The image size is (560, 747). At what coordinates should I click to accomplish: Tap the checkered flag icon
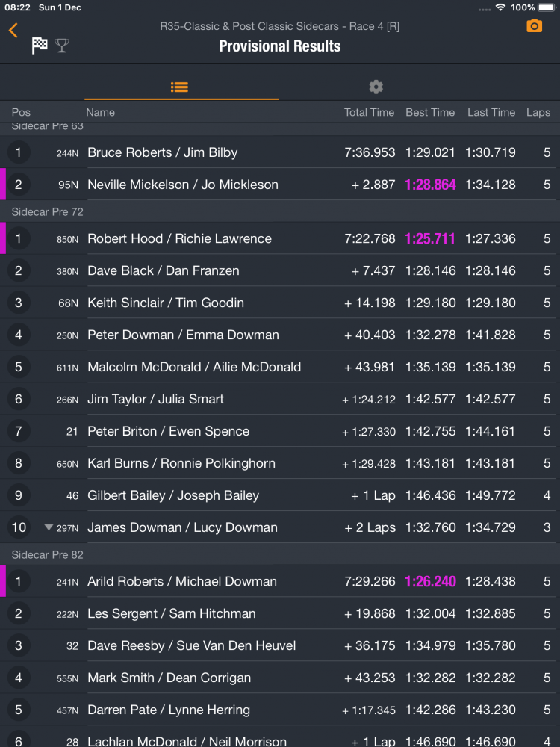point(40,46)
